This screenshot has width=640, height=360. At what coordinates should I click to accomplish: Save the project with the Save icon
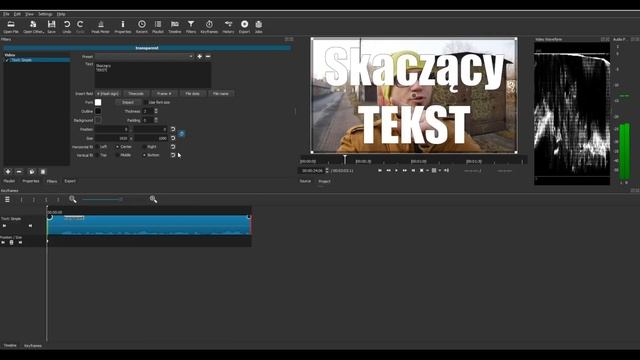[x=51, y=27]
